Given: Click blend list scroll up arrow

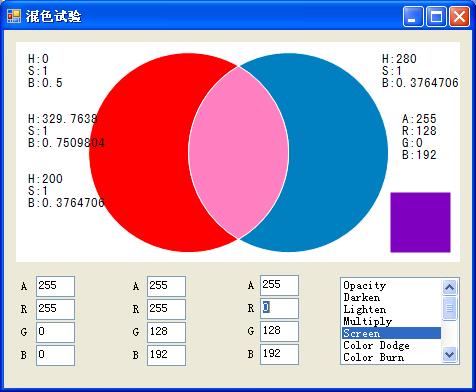Looking at the screenshot, I should (449, 287).
